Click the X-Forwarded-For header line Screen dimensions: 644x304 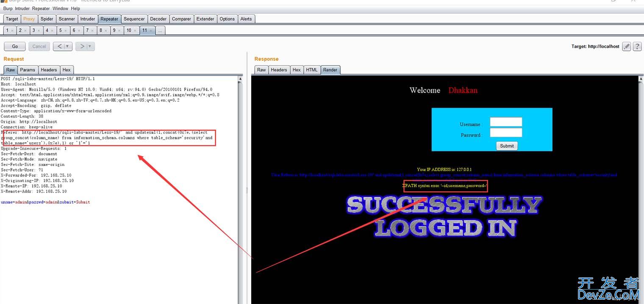pos(36,175)
